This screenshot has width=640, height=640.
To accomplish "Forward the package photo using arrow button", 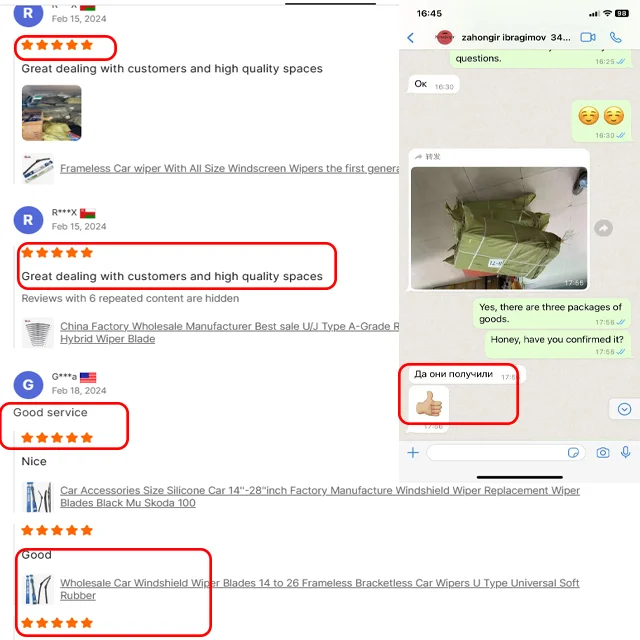I will pos(603,228).
